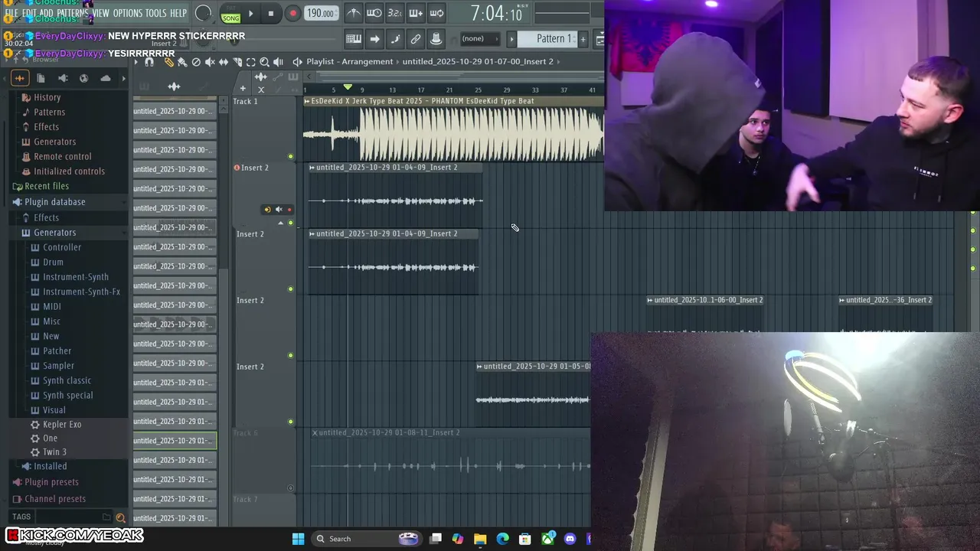Toggle the snap magnet in playlist toolbar

point(149,62)
